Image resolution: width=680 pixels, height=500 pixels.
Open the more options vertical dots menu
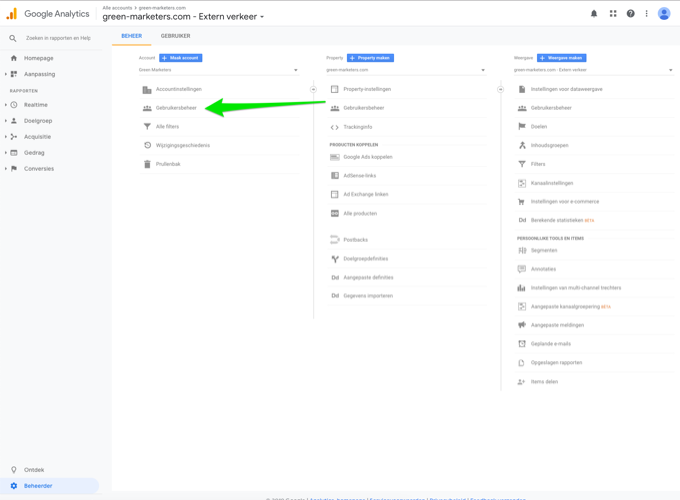647,14
